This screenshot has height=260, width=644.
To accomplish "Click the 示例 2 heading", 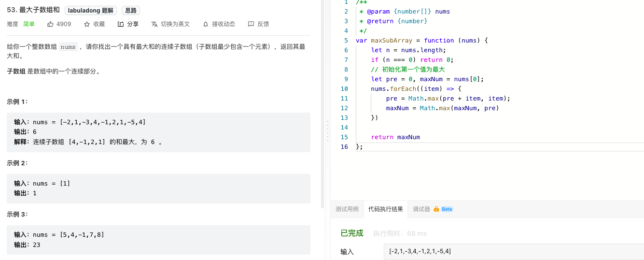I will (x=17, y=163).
